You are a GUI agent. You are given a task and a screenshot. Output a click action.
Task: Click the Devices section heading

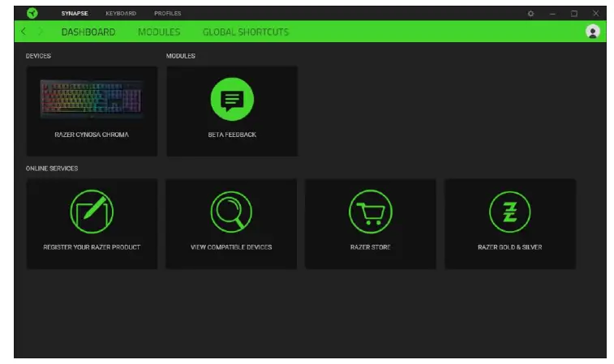point(38,56)
